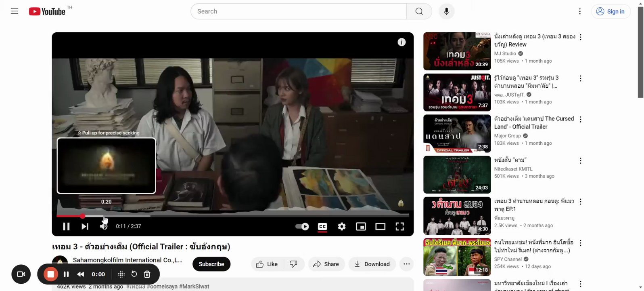This screenshot has width=644, height=291.
Task: Pause the screen recorder
Action: 66,274
